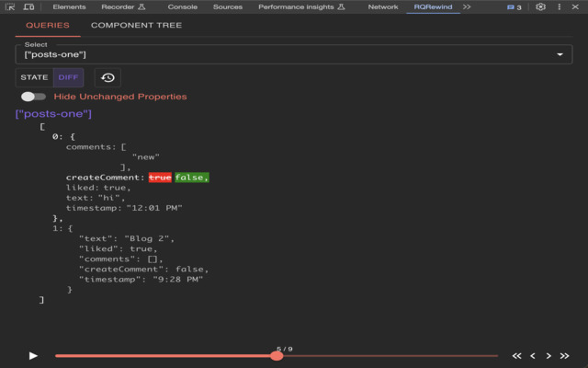Open the Network tab
588x368 pixels.
click(x=383, y=6)
